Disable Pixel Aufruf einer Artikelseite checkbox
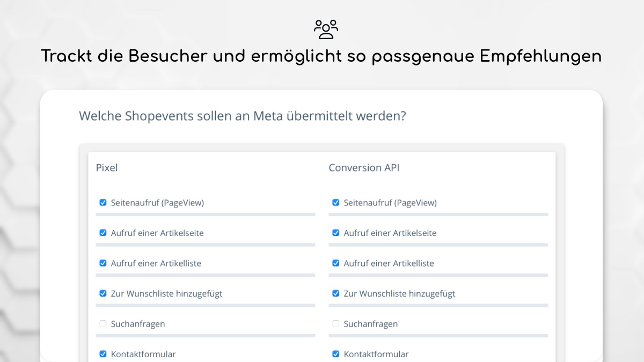 [103, 233]
